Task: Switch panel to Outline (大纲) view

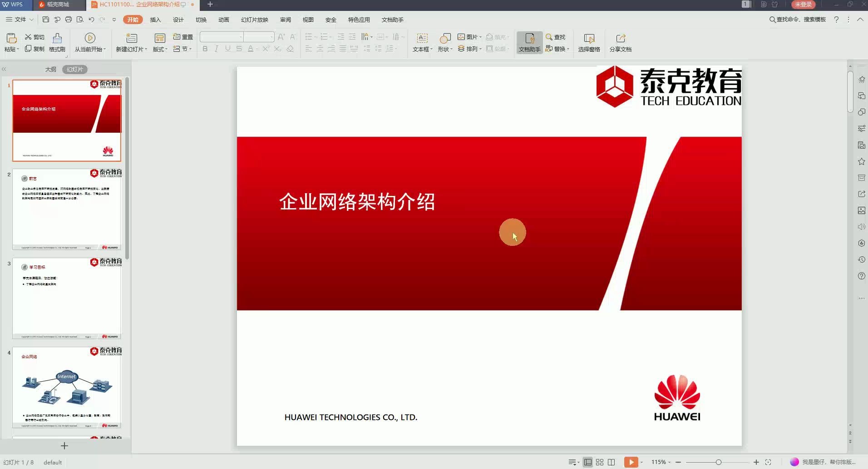Action: pyautogui.click(x=51, y=69)
